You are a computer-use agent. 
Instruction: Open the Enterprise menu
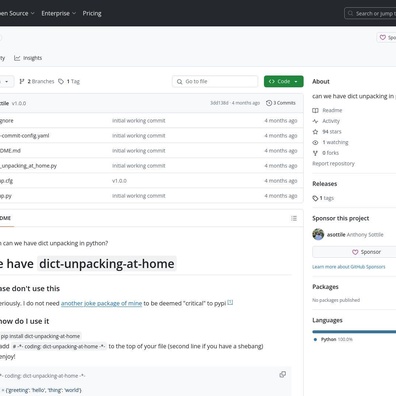[x=59, y=13]
